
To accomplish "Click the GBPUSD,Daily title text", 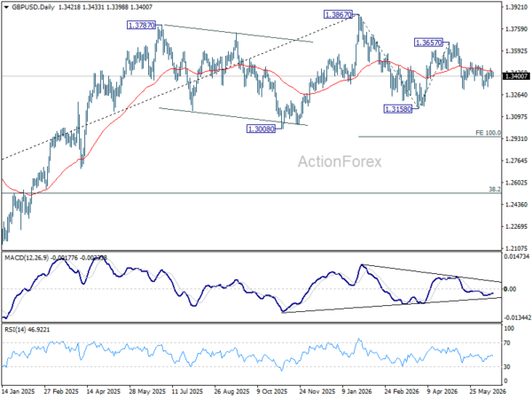I will click(x=33, y=7).
